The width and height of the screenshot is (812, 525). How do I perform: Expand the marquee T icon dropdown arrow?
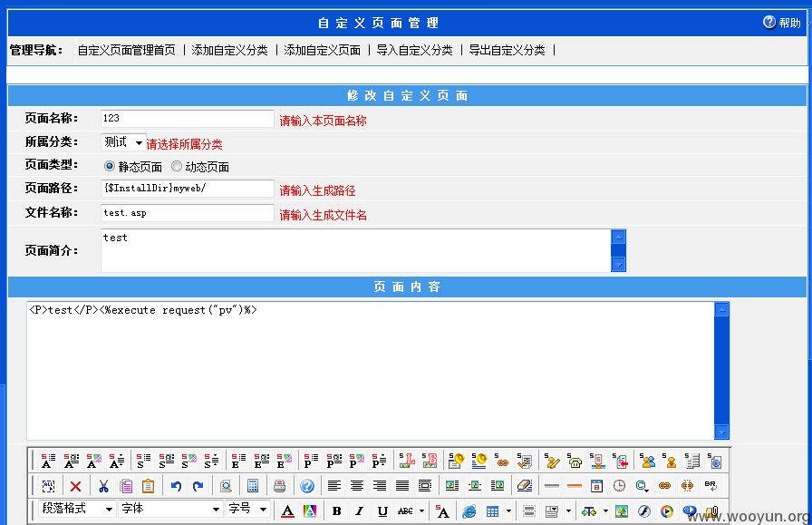tap(605, 511)
